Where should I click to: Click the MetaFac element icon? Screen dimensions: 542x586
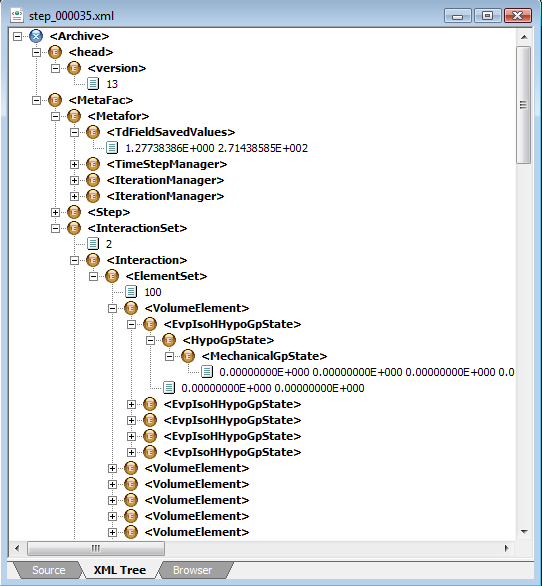[x=55, y=100]
